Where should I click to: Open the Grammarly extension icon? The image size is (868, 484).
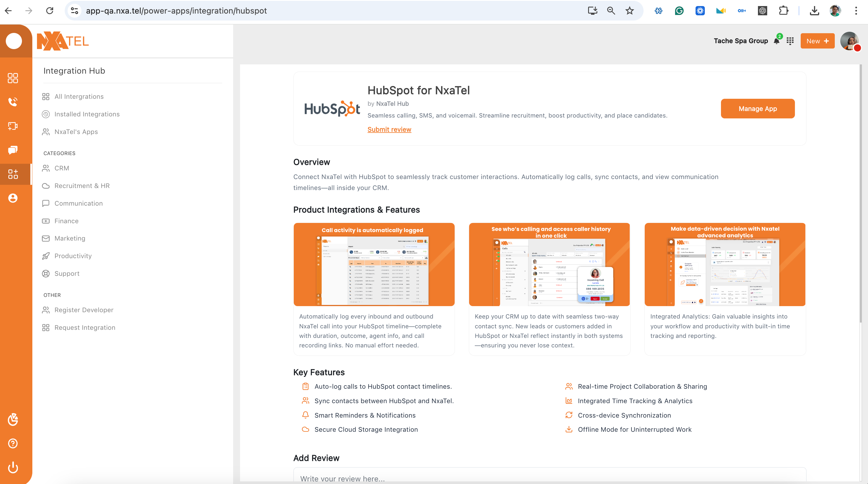tap(679, 11)
